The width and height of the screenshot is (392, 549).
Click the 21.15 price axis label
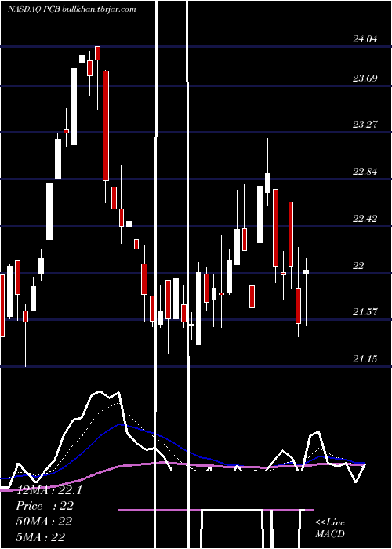[365, 358]
